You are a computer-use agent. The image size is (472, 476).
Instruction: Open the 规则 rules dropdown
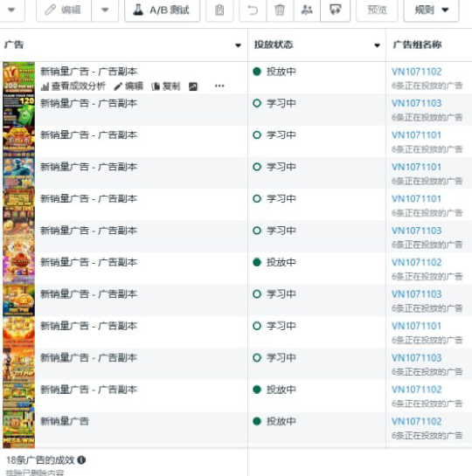(x=431, y=10)
